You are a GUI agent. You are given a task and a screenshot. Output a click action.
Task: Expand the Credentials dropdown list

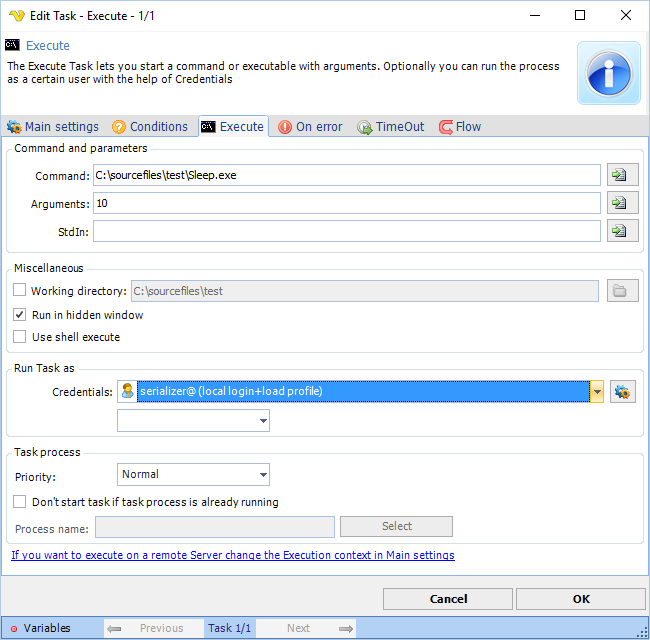597,392
